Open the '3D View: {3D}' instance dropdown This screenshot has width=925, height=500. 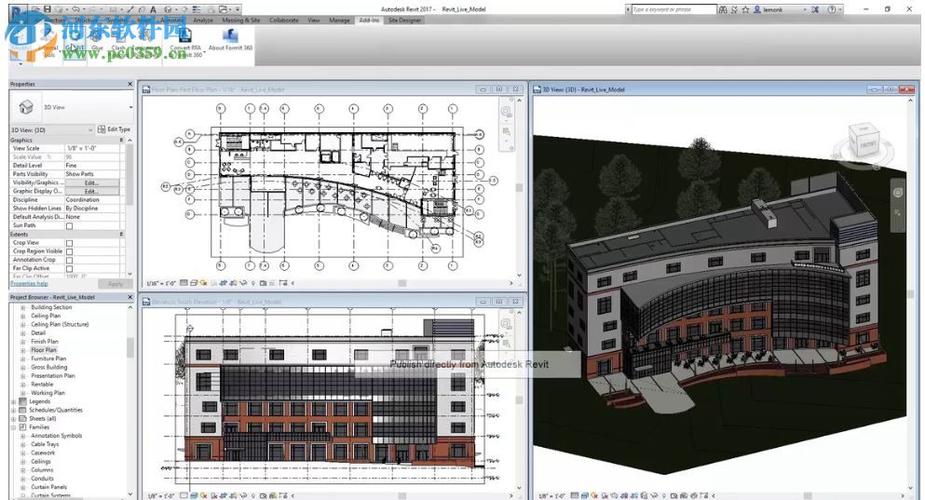(x=90, y=130)
